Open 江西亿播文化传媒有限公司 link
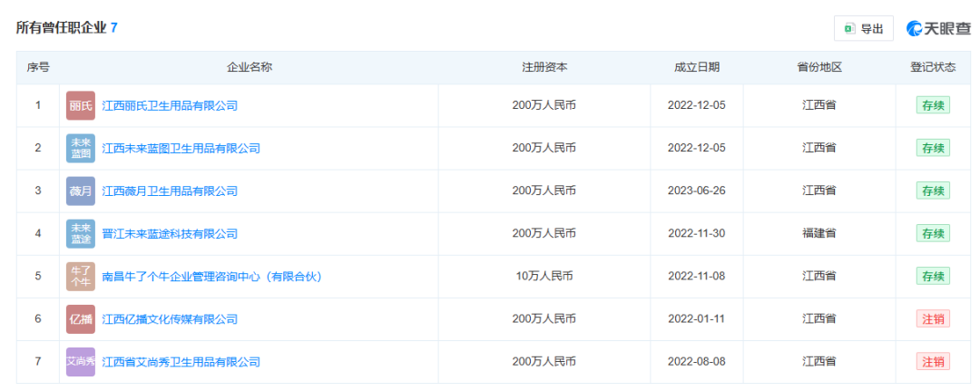 coord(170,318)
